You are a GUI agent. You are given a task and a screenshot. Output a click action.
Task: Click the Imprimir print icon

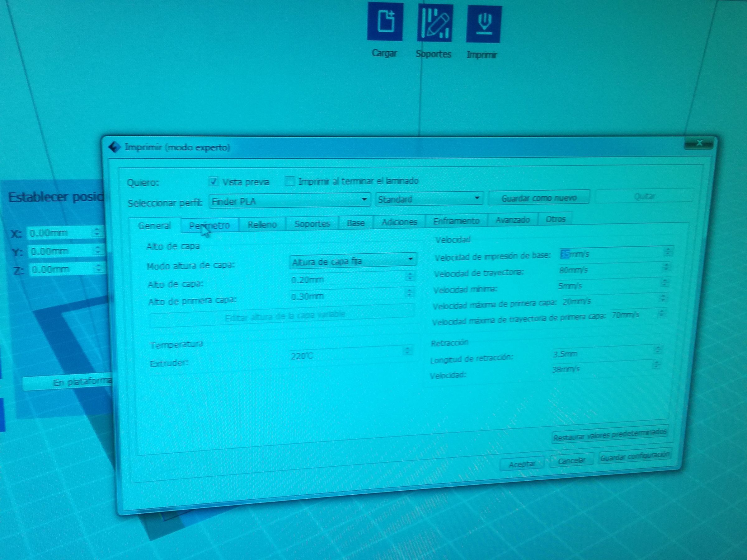(x=484, y=23)
